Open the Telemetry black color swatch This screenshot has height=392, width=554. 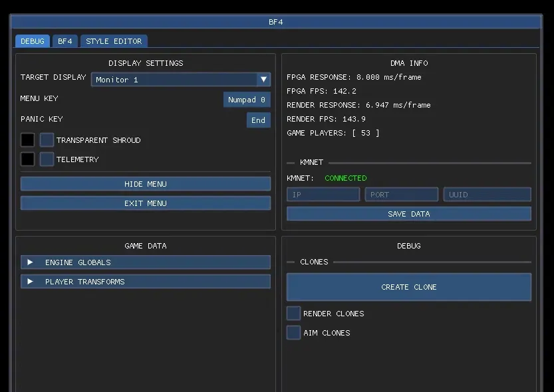point(27,159)
